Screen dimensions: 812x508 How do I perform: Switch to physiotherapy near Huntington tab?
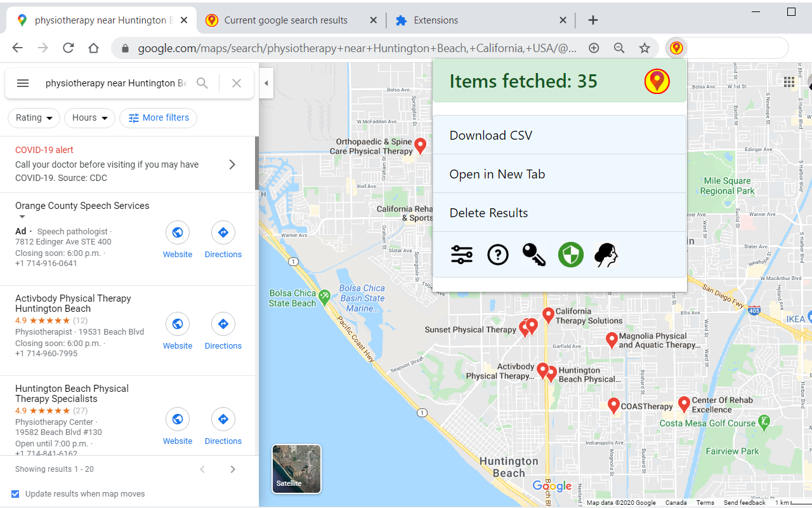click(x=103, y=20)
